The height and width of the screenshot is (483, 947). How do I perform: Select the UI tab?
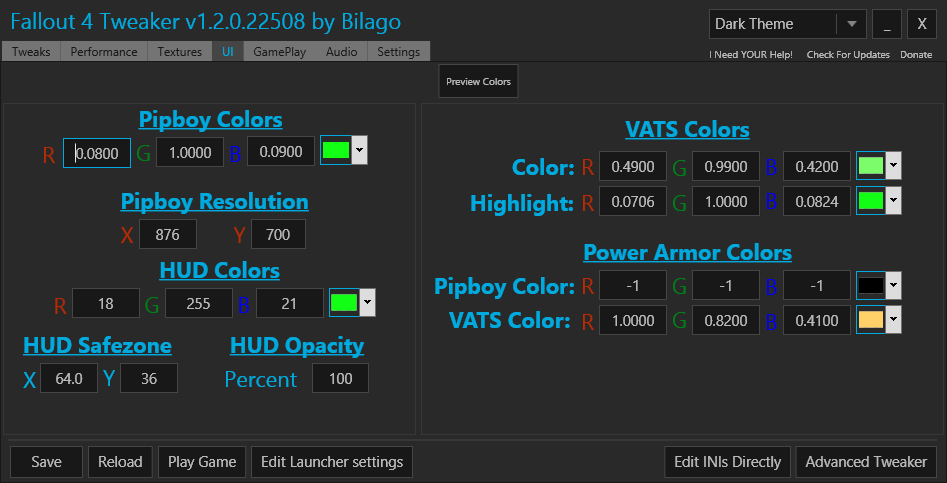[x=228, y=52]
